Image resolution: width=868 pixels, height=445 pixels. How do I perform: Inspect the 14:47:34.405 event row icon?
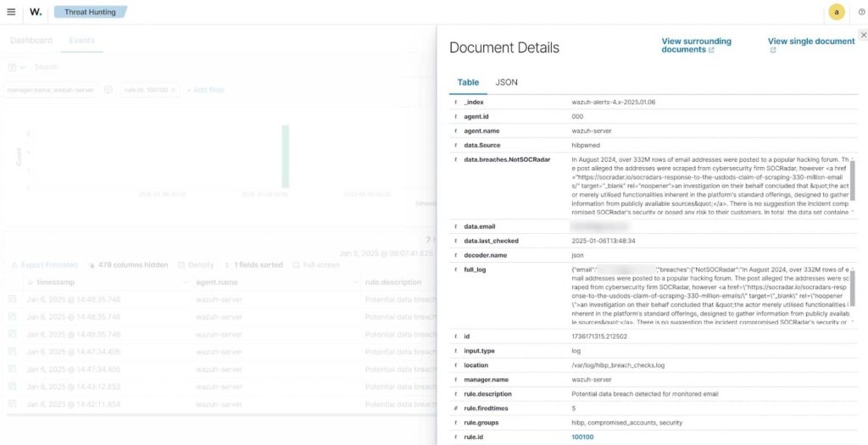12,352
